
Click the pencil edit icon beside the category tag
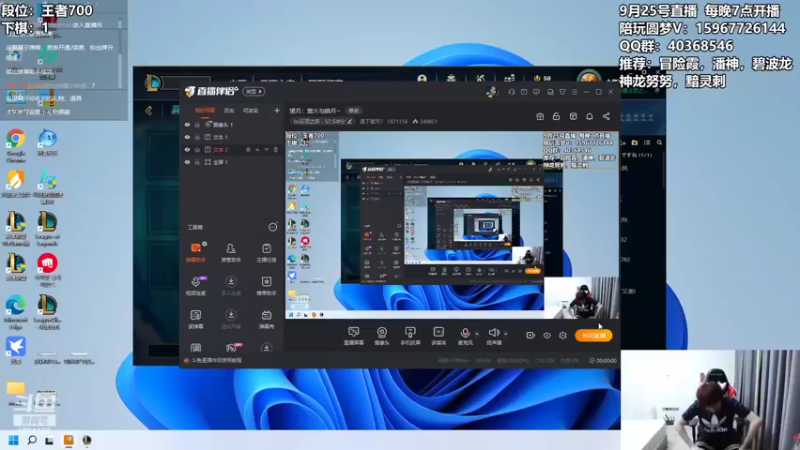click(349, 121)
